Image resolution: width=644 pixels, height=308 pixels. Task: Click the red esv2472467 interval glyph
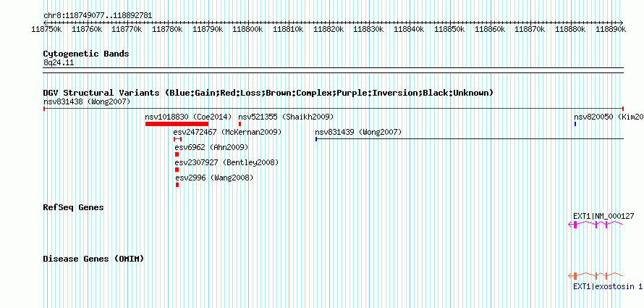pos(177,139)
